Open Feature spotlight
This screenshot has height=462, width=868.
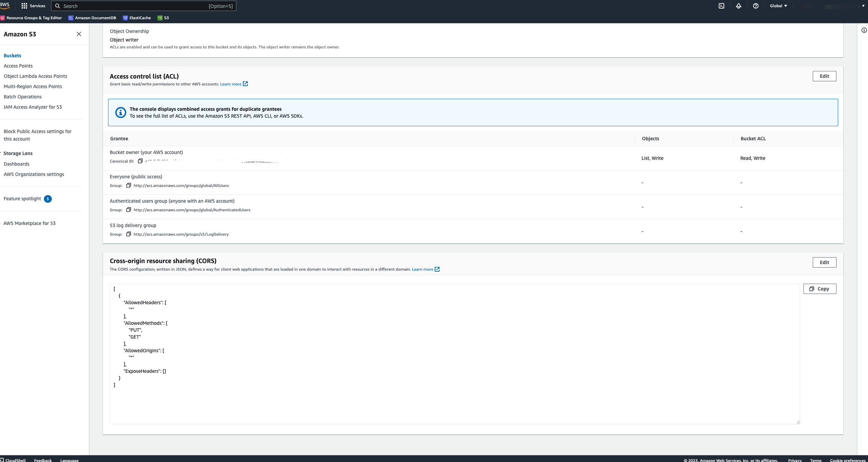[22, 199]
